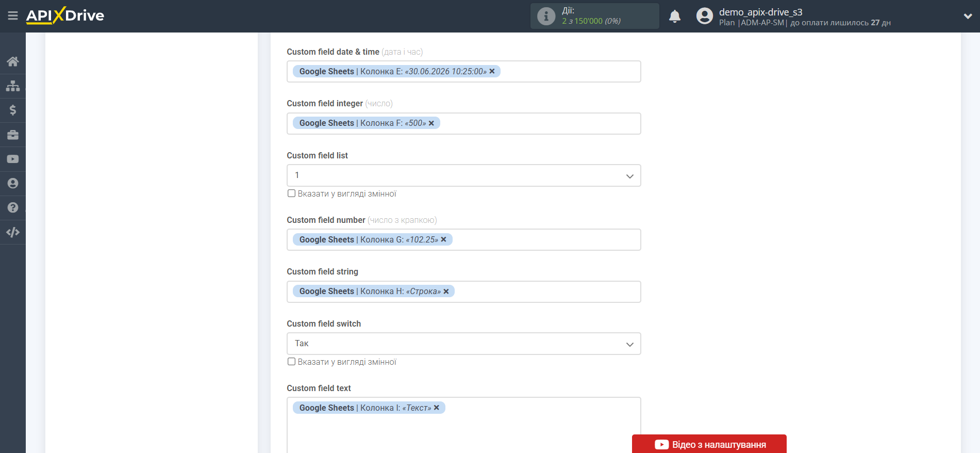The image size is (980, 453).
Task: Remove Колонка F tag from integer field
Action: coord(431,123)
